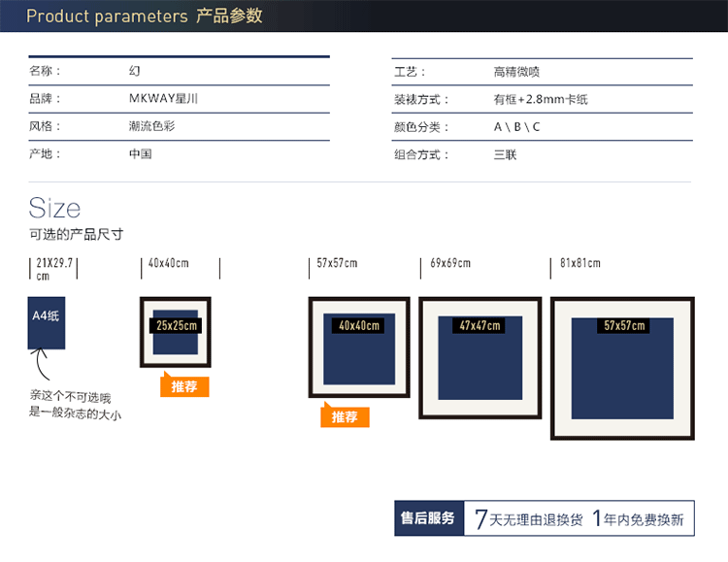The image size is (728, 562).
Task: Click the 21X29.7 cm size label
Action: coord(54,270)
